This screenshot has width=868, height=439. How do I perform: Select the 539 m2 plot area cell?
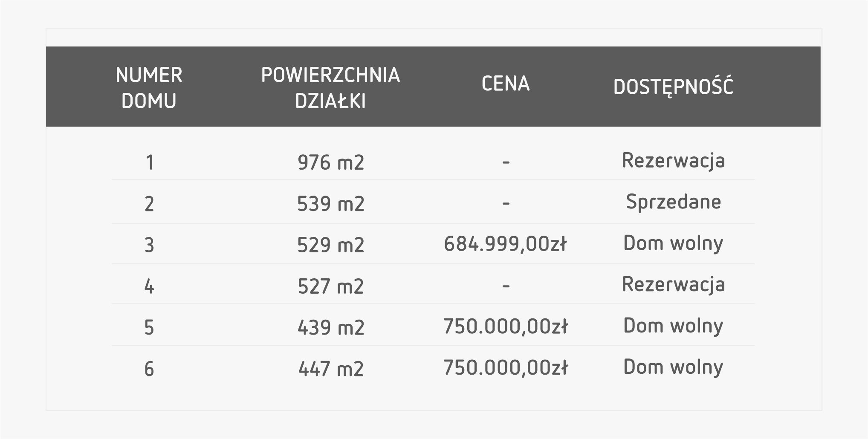tap(331, 204)
